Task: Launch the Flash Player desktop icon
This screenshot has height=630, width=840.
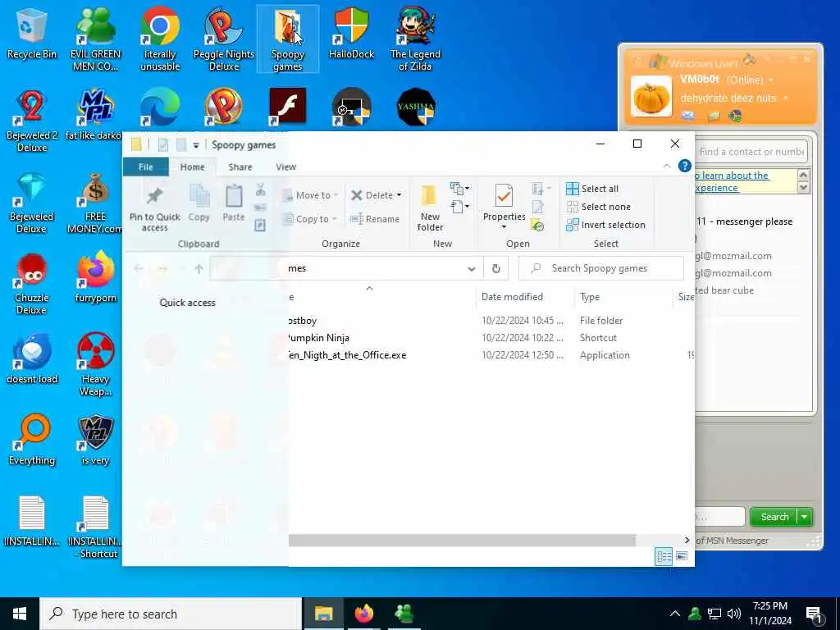Action: click(x=288, y=107)
